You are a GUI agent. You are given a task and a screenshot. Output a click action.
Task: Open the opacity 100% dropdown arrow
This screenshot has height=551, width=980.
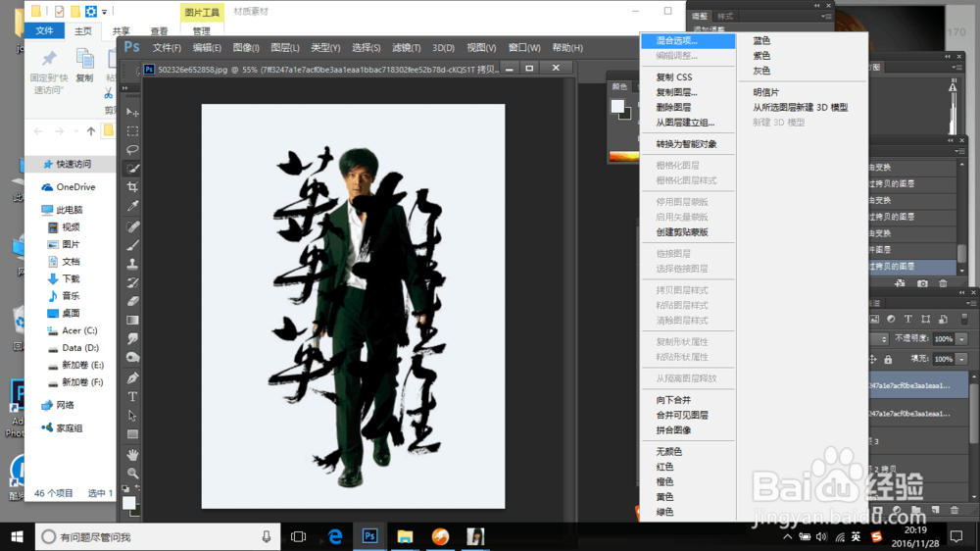tap(962, 339)
